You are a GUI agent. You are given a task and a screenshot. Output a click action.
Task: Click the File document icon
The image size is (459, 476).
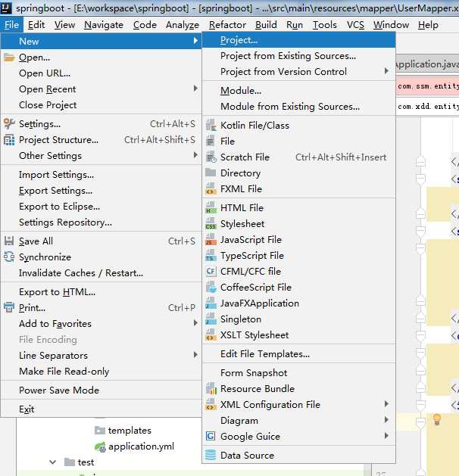pyautogui.click(x=211, y=142)
